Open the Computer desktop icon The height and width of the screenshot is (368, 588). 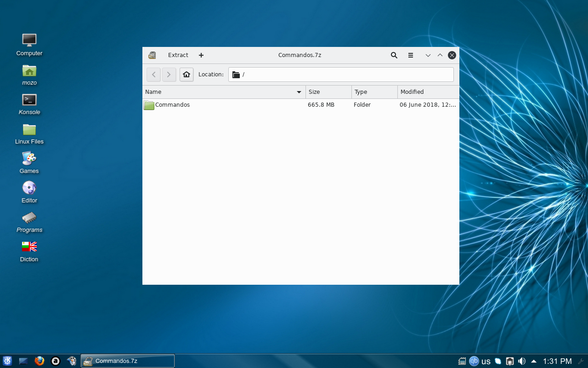29,45
